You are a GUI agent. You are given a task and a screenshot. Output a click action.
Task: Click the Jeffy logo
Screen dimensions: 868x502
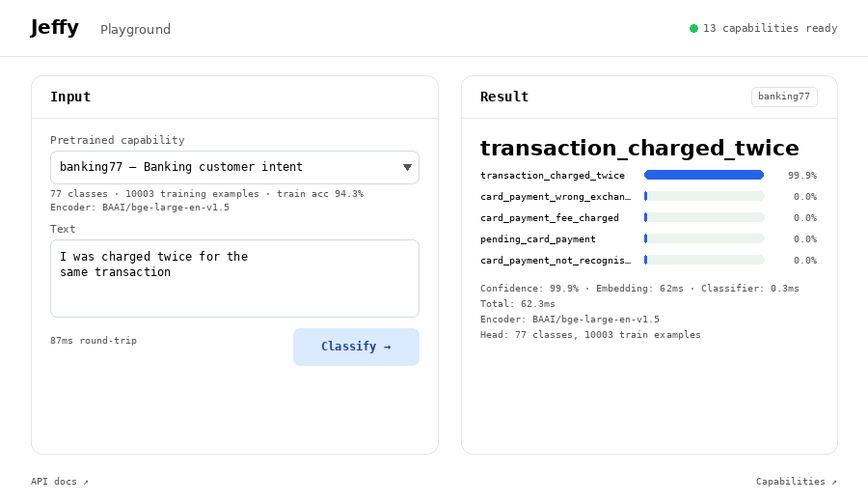point(54,28)
